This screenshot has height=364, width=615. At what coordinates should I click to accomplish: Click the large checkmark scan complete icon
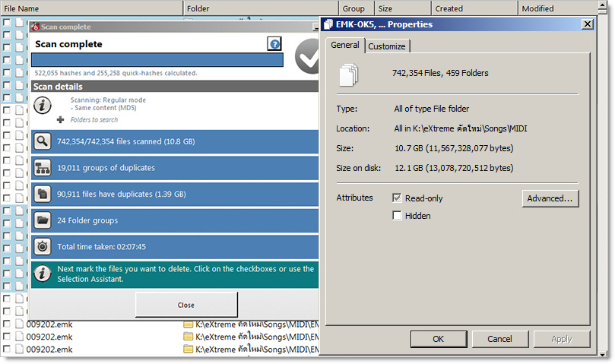307,56
